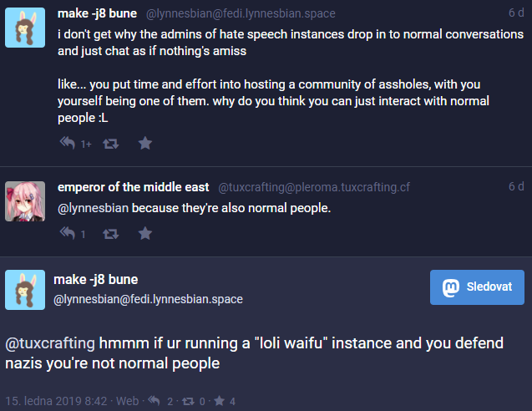Follow the user with the Sledovat button
This screenshot has width=532, height=411.
477,287
